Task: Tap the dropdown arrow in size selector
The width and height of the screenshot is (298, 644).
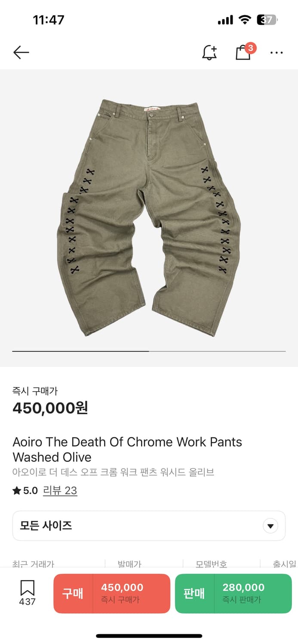Action: (x=270, y=526)
